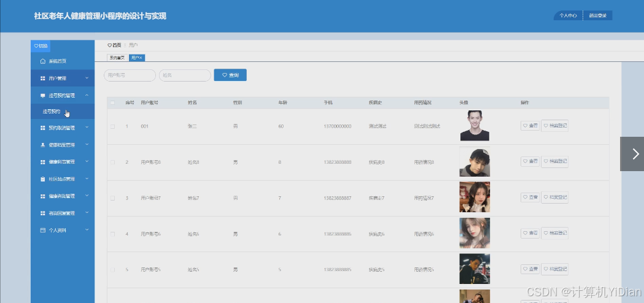The height and width of the screenshot is (303, 644).
Task: Open avatar photo of 姓名7
Action: pyautogui.click(x=475, y=197)
